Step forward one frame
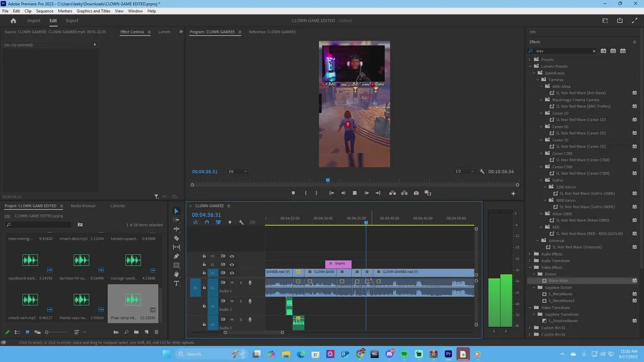This screenshot has width=644, height=362. [366, 193]
